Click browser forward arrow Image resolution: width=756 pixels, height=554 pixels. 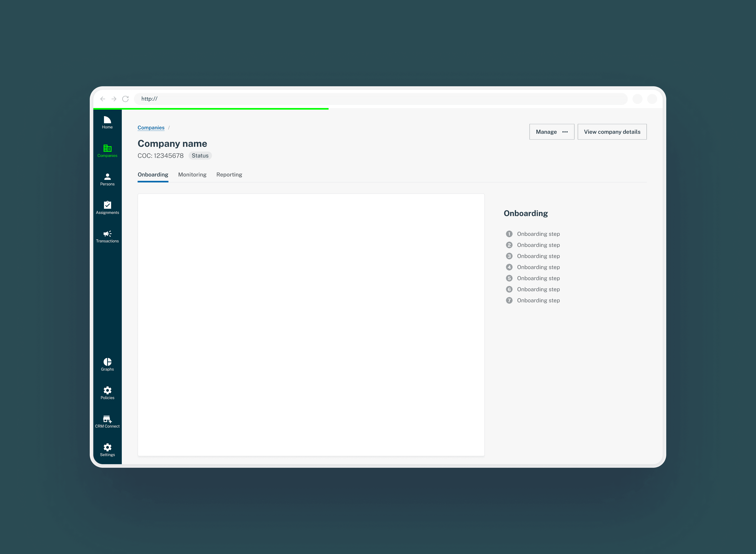coord(114,99)
